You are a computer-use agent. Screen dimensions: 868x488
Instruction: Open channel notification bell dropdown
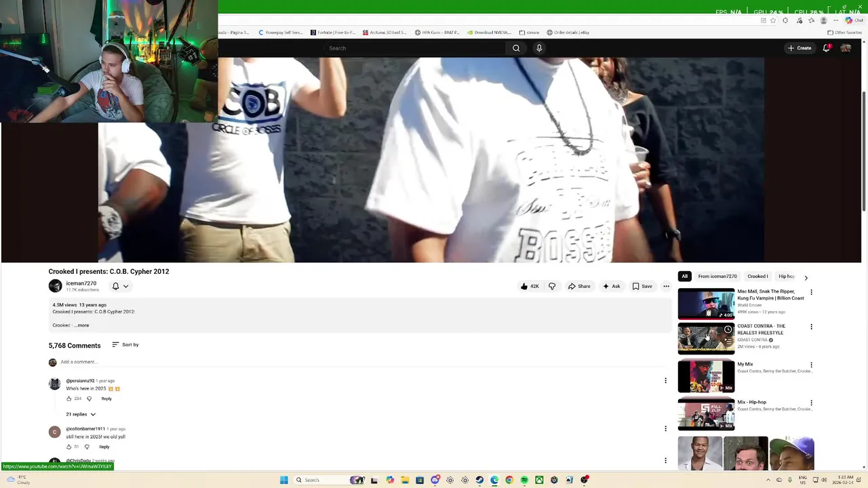(120, 286)
